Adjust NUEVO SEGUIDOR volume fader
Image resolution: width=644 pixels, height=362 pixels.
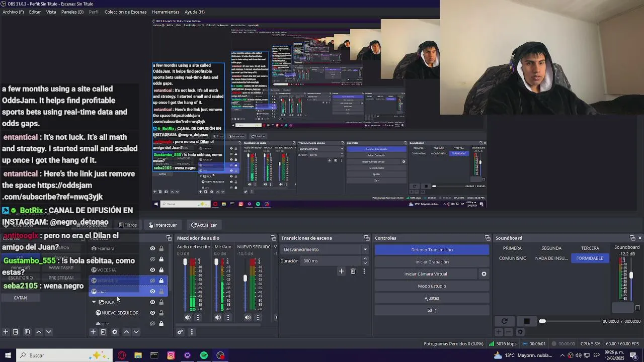[246, 278]
